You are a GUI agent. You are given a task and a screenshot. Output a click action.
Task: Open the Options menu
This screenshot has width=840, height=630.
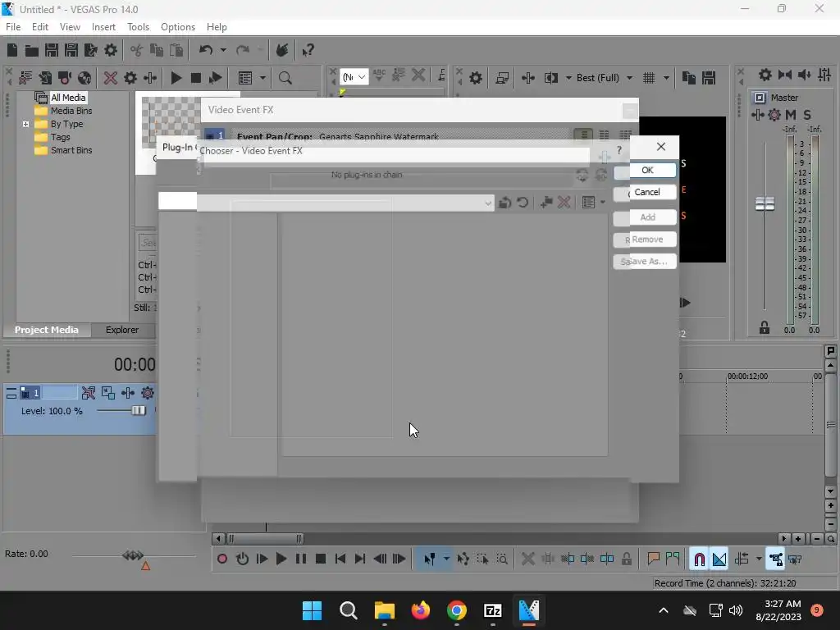pos(178,27)
